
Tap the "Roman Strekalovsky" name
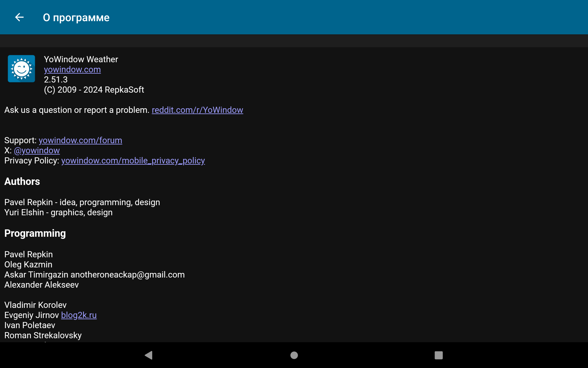pos(43,335)
